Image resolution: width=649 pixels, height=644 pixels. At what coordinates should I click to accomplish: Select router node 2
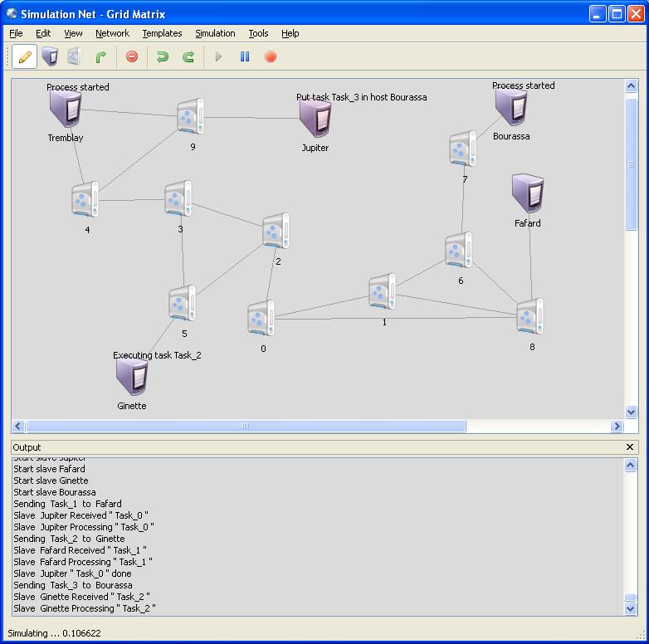276,231
